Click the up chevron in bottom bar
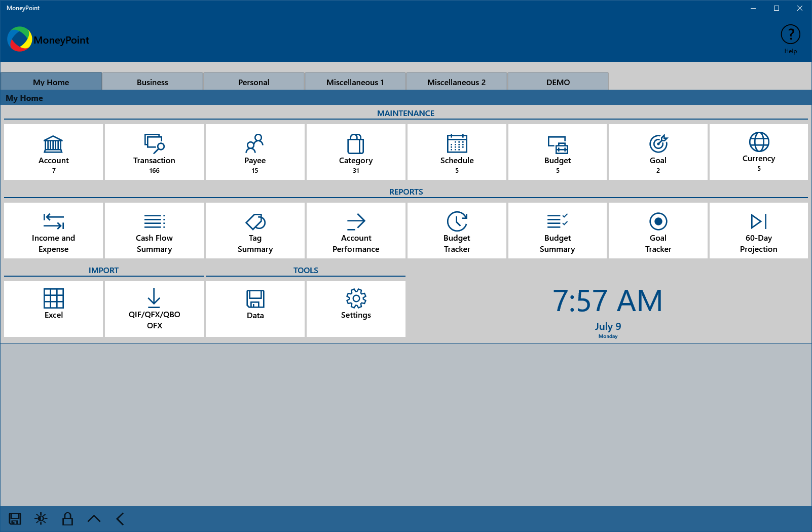This screenshot has height=532, width=812. (x=94, y=519)
